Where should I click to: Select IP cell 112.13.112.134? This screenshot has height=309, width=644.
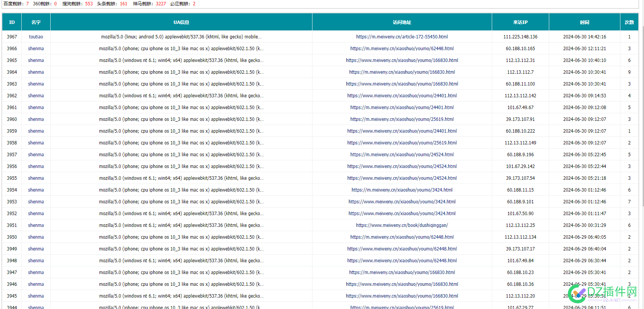pos(520,237)
